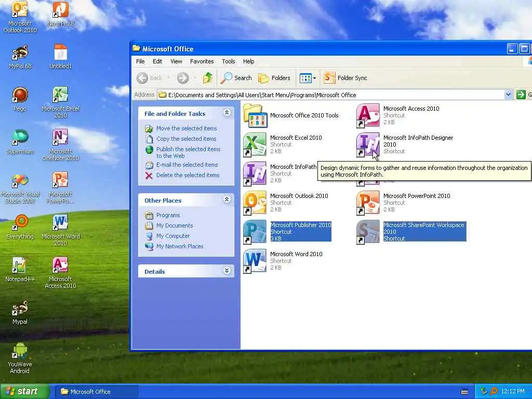Click Delete the selected items link

[x=188, y=175]
